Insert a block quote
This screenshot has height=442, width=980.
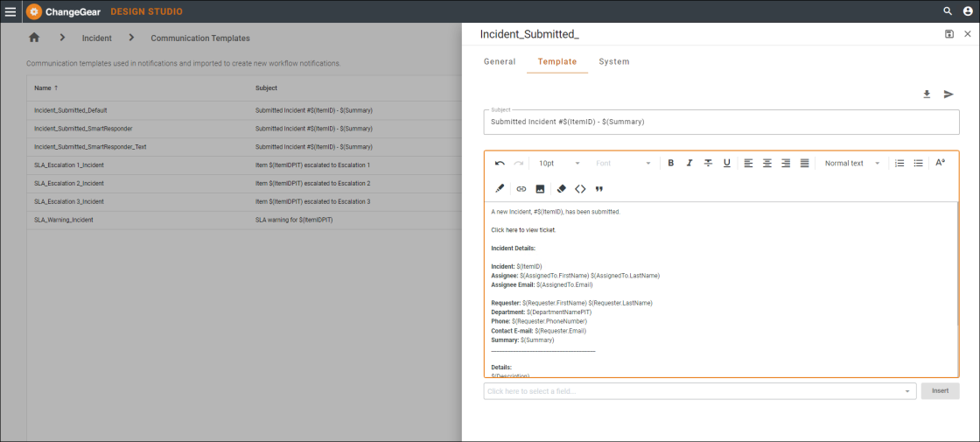click(x=598, y=189)
